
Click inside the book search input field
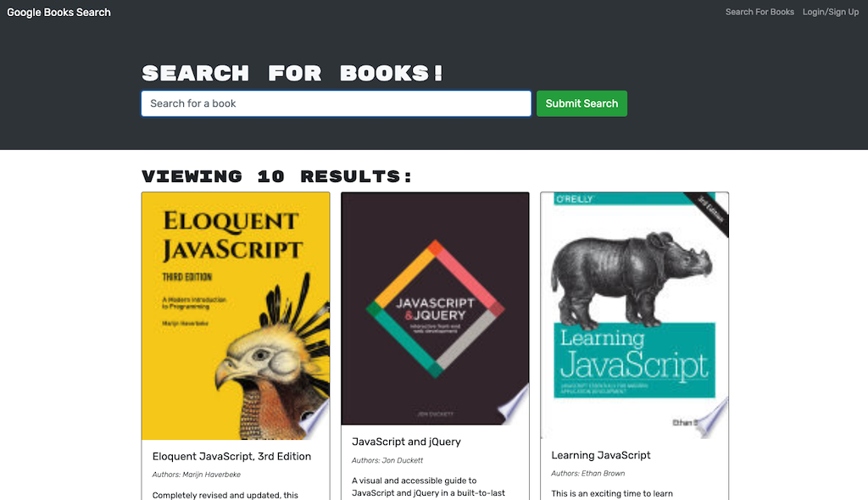(336, 103)
